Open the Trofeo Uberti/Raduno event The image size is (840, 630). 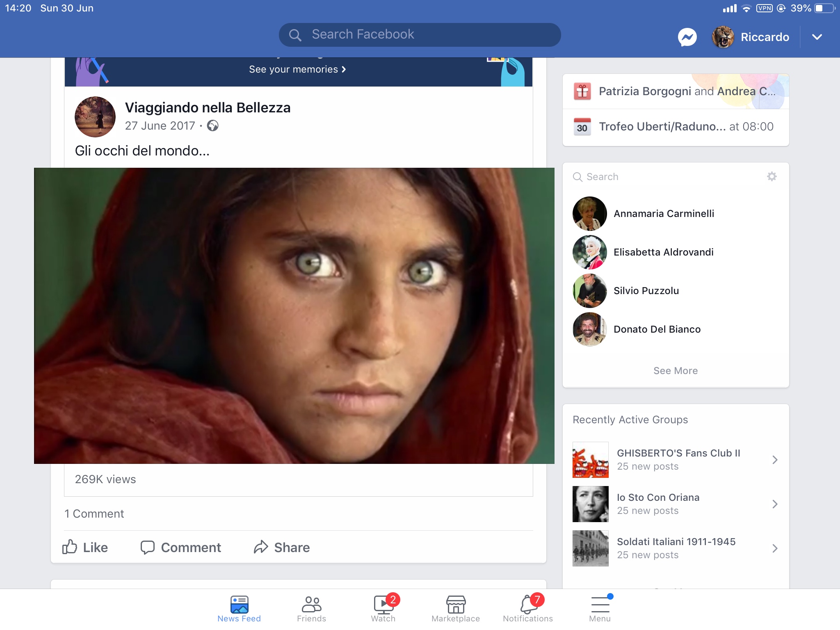click(676, 127)
